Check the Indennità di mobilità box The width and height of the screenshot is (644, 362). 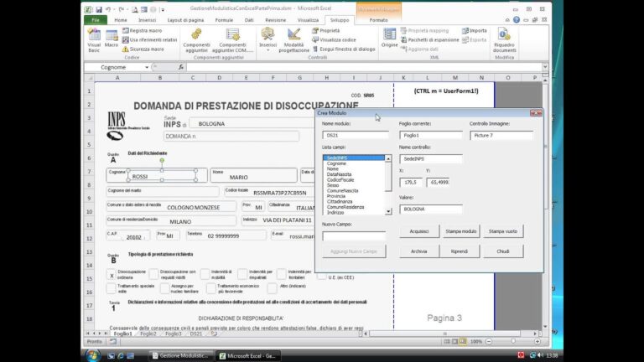click(205, 274)
